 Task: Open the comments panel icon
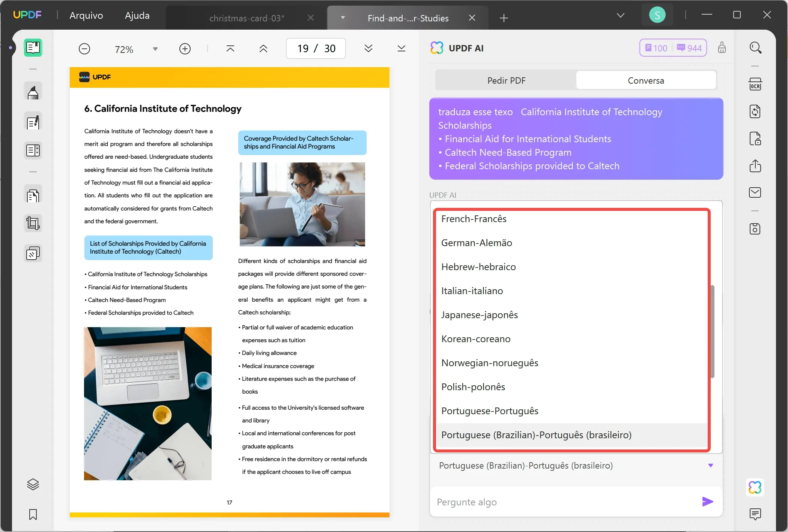755,514
